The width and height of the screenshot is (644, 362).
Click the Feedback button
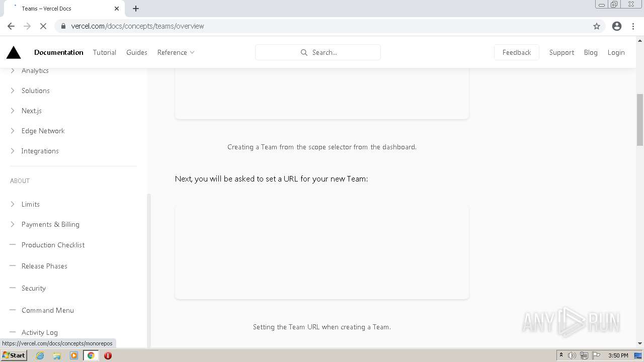coord(517,52)
